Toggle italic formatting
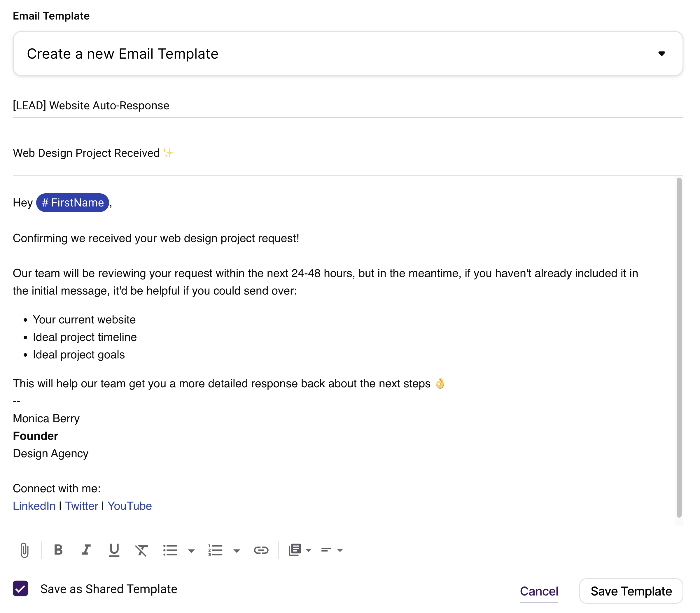The height and width of the screenshot is (613, 700). pos(86,550)
